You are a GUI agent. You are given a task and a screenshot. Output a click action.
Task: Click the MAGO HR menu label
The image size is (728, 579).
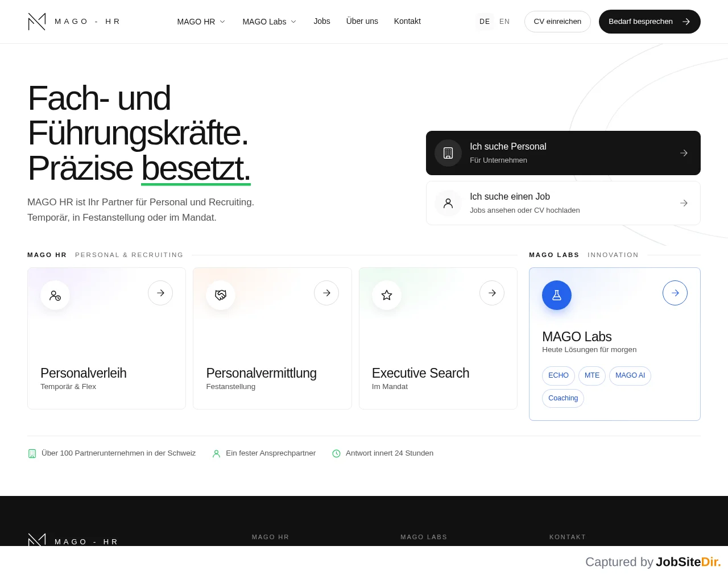point(196,22)
